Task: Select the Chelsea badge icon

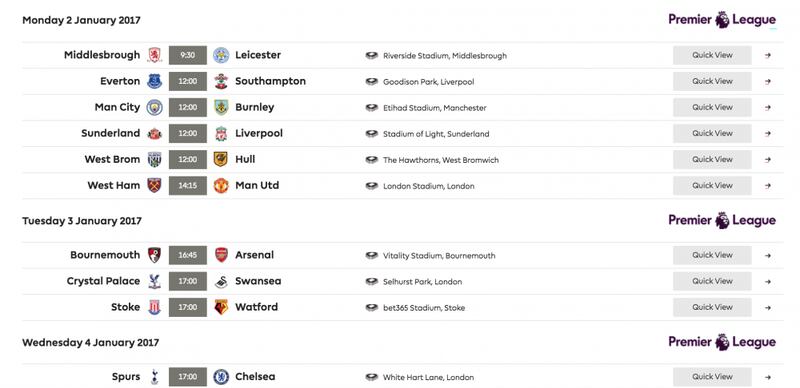Action: click(x=221, y=377)
